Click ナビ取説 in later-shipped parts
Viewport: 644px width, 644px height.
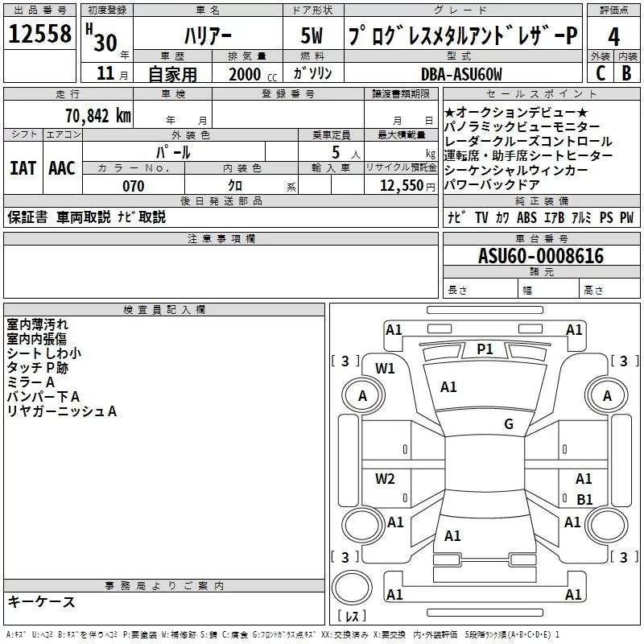pos(142,217)
